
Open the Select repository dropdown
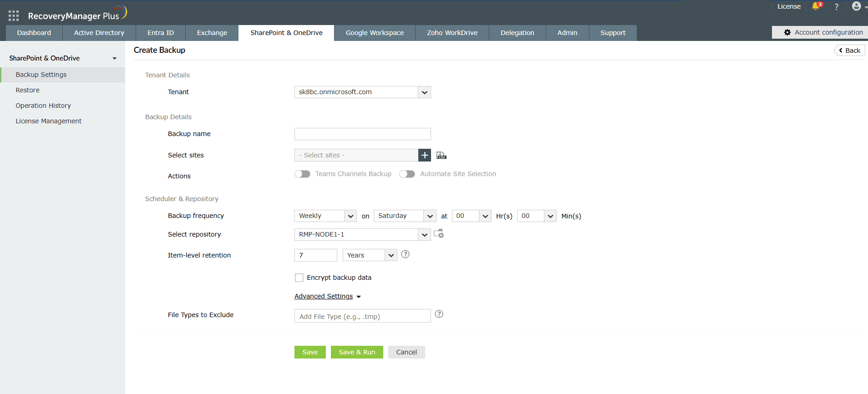pyautogui.click(x=363, y=234)
